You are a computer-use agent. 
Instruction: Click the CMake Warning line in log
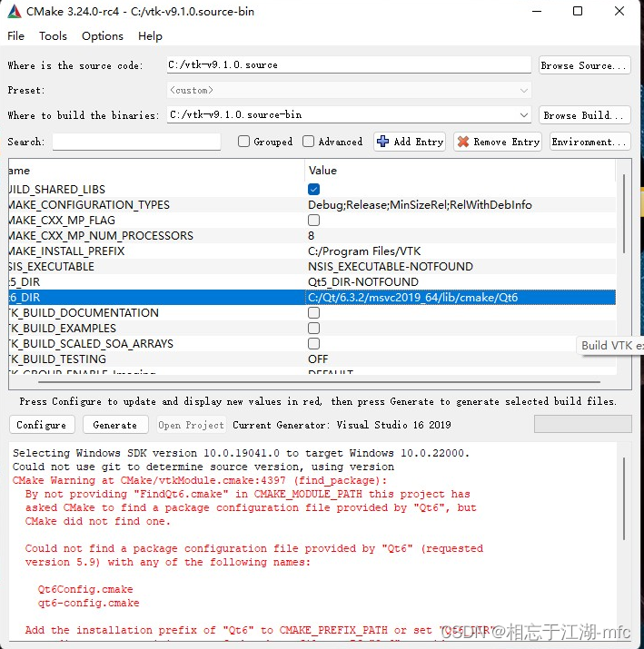coord(200,480)
